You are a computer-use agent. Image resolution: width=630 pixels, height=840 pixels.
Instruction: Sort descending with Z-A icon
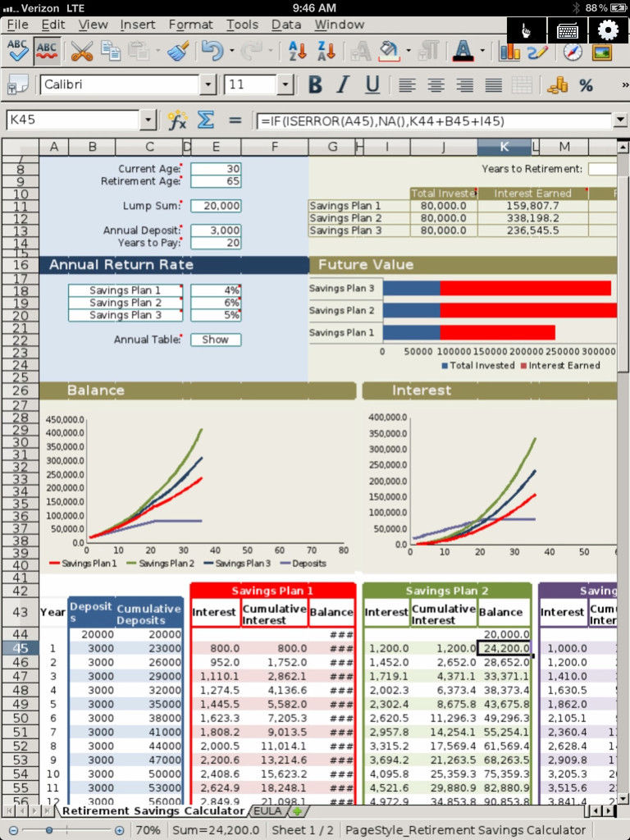tap(326, 52)
